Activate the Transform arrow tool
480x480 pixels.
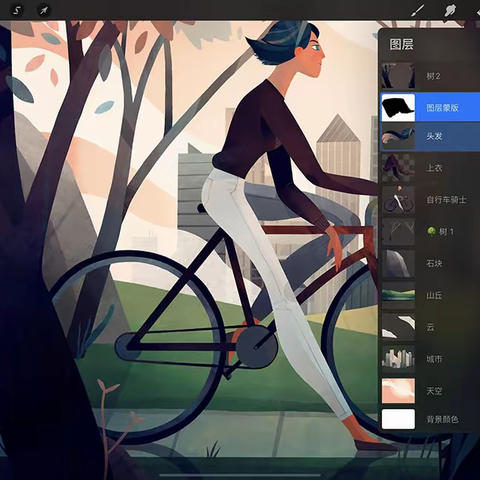[x=44, y=11]
